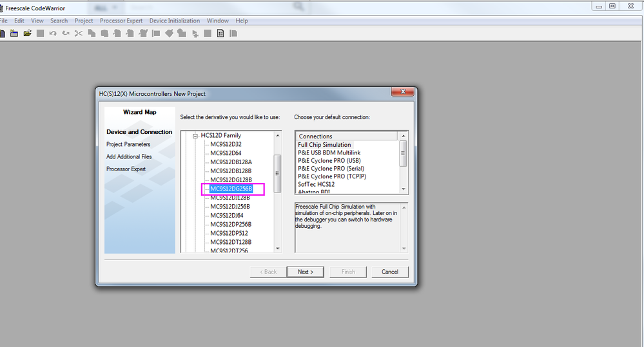Collapse the HCS12D Family tree node
This screenshot has height=347, width=644.
(x=195, y=136)
